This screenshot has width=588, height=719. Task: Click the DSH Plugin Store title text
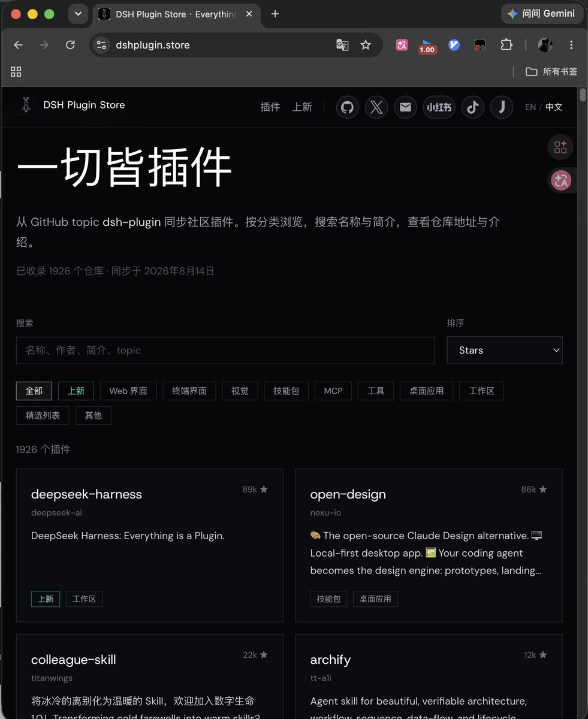85,105
